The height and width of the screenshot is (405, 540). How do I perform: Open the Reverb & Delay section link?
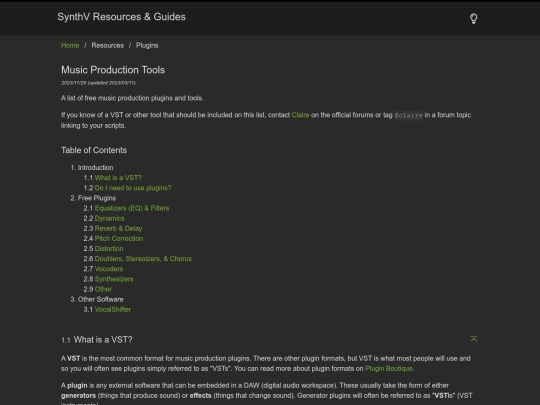[x=118, y=228]
